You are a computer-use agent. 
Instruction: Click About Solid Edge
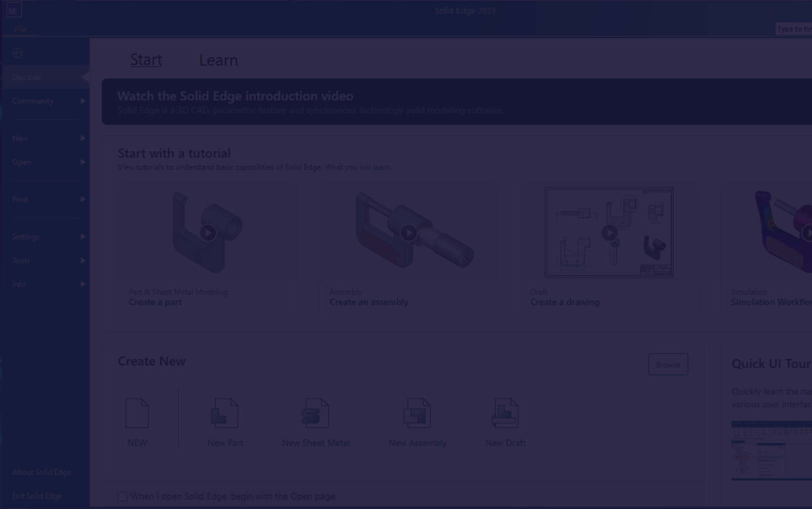click(x=42, y=472)
